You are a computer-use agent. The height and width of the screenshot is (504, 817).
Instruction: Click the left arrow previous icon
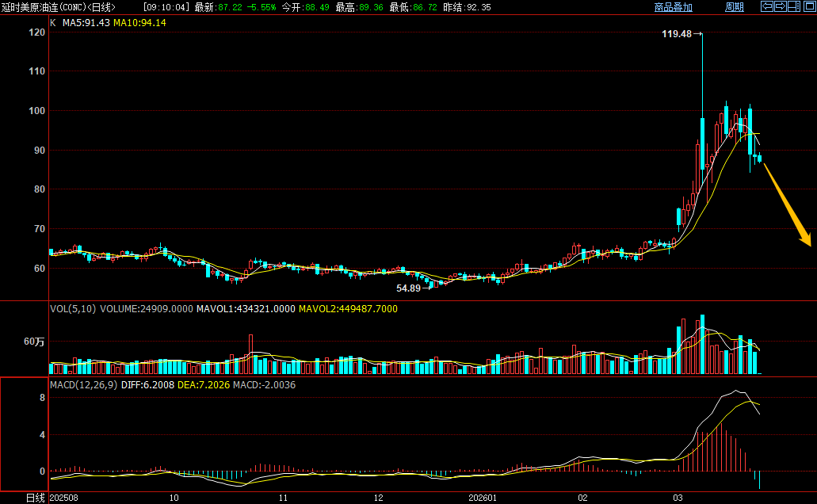[767, 6]
